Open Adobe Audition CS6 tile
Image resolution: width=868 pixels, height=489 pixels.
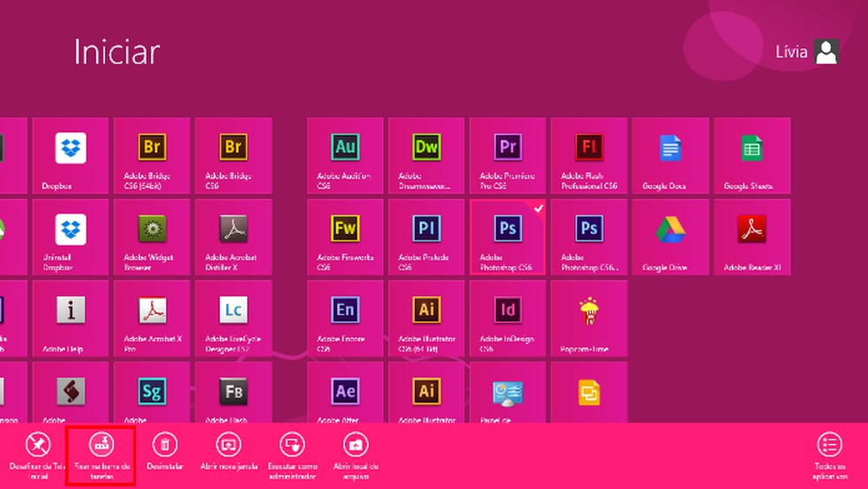click(x=345, y=155)
